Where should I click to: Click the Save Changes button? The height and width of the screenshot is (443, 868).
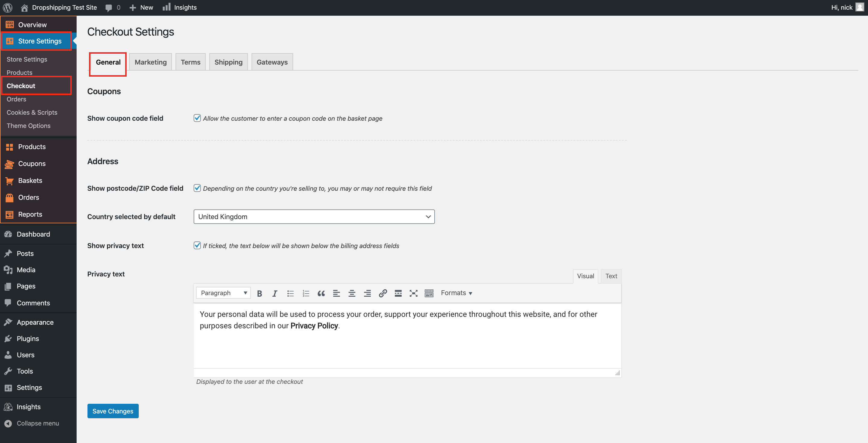(x=112, y=411)
